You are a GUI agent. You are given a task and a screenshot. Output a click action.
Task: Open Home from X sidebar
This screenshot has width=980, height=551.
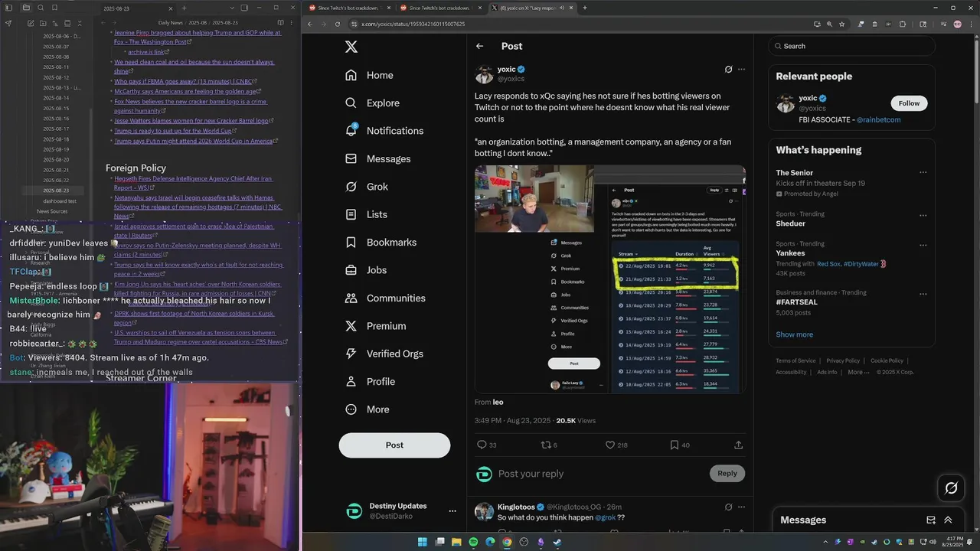(x=369, y=75)
